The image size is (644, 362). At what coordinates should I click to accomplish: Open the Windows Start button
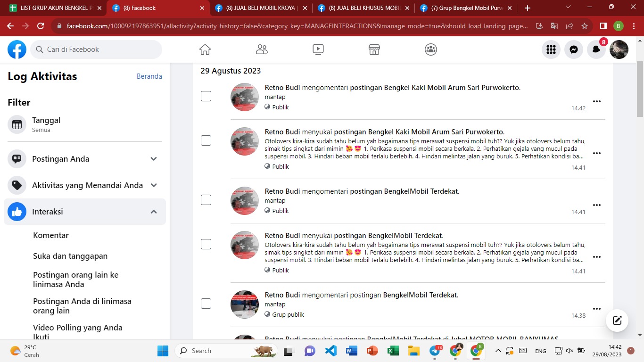163,351
